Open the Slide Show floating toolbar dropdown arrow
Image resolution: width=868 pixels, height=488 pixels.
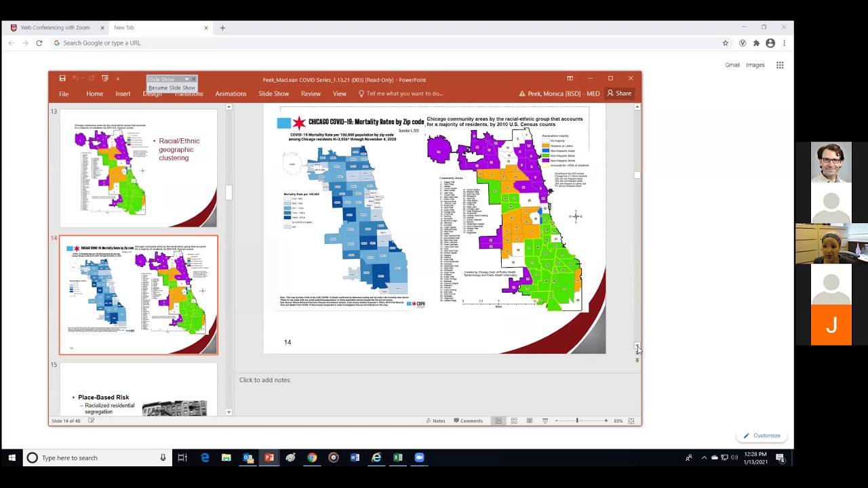click(186, 79)
